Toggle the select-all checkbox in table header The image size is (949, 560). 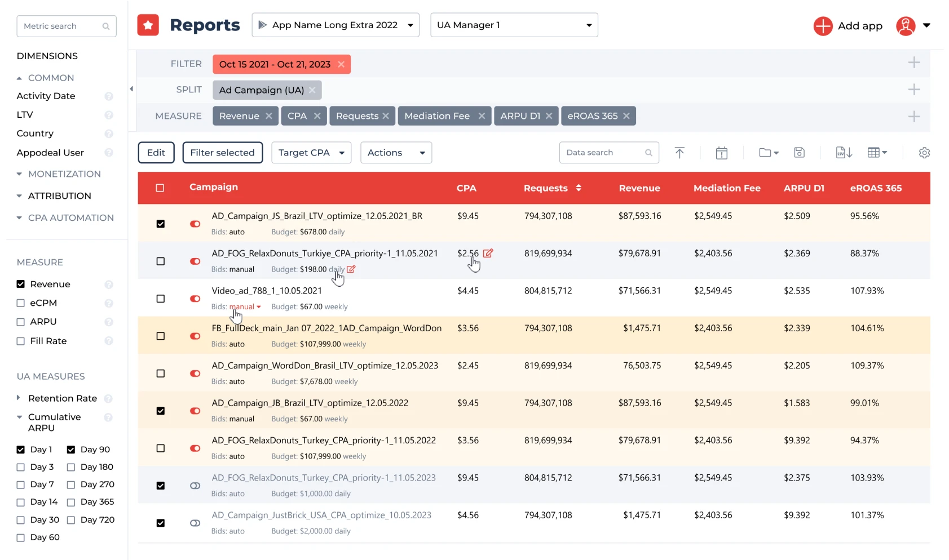[x=160, y=188]
